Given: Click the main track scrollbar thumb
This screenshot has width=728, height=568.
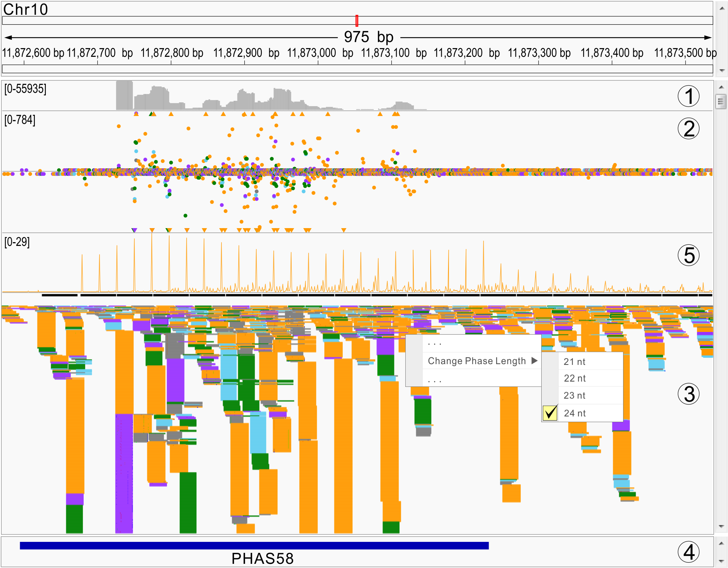Looking at the screenshot, I should [720, 102].
